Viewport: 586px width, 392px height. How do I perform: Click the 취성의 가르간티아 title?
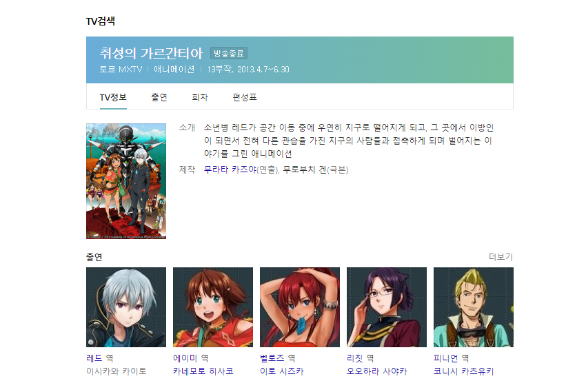pos(151,53)
